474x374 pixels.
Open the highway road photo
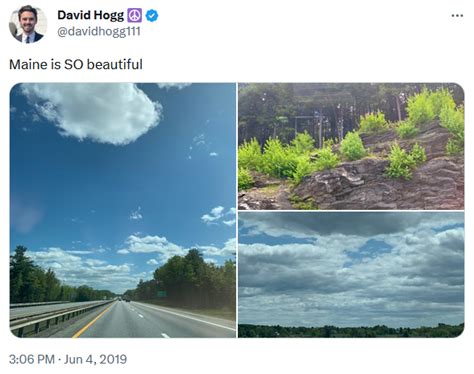[x=123, y=210]
